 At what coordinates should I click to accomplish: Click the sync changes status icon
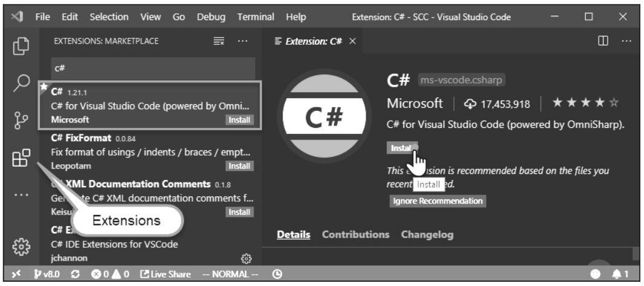[77, 274]
